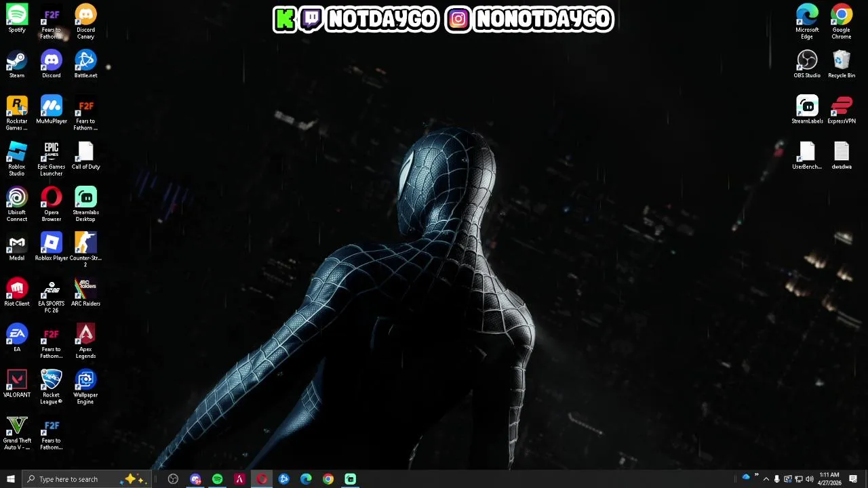Open the Rocket League desktop shortcut
Viewport: 868px width, 488px height.
click(x=52, y=386)
